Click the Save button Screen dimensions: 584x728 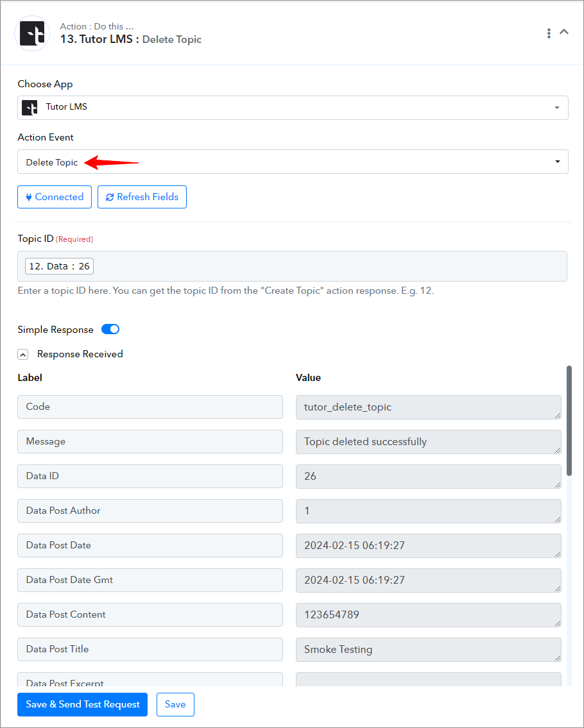coord(175,704)
